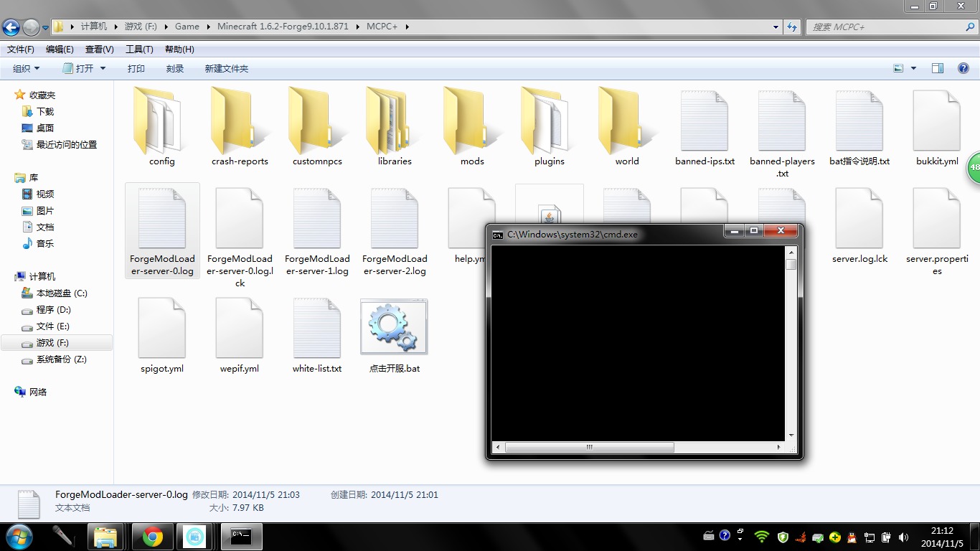Screen dimensions: 980x551
Task: Open File Explorer taskbar button
Action: [105, 537]
